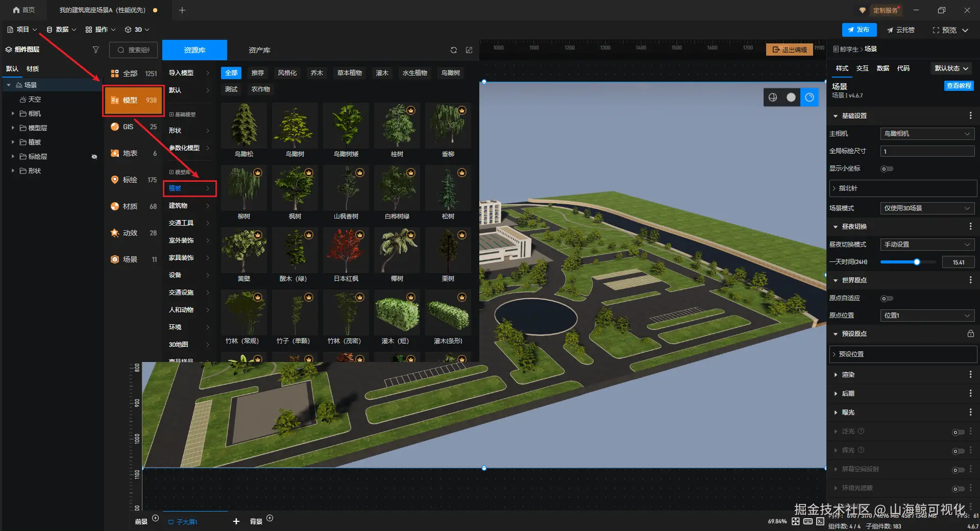The width and height of the screenshot is (980, 531).
Task: Select the 场景 category with 11 items
Action: pos(134,259)
